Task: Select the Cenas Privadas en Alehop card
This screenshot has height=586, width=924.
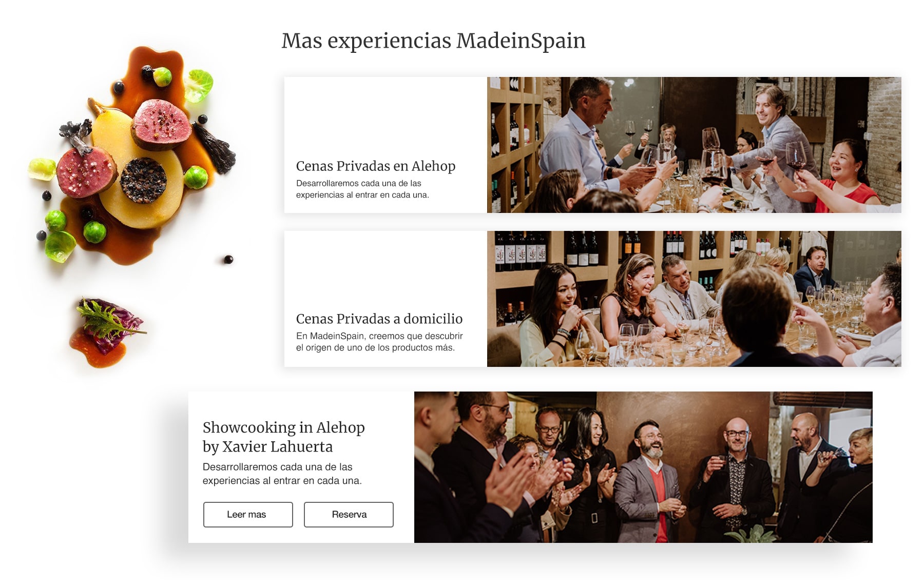Action: (x=593, y=145)
